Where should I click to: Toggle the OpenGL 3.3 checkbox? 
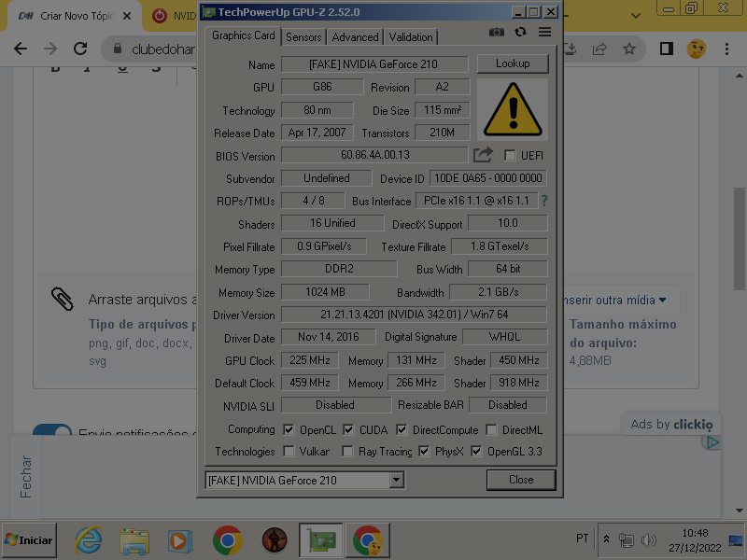point(476,451)
